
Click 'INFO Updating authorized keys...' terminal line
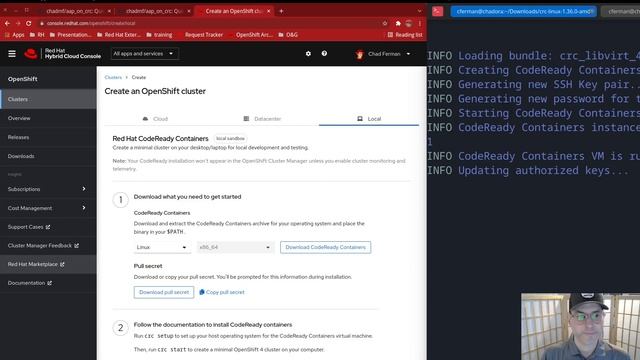528,171
